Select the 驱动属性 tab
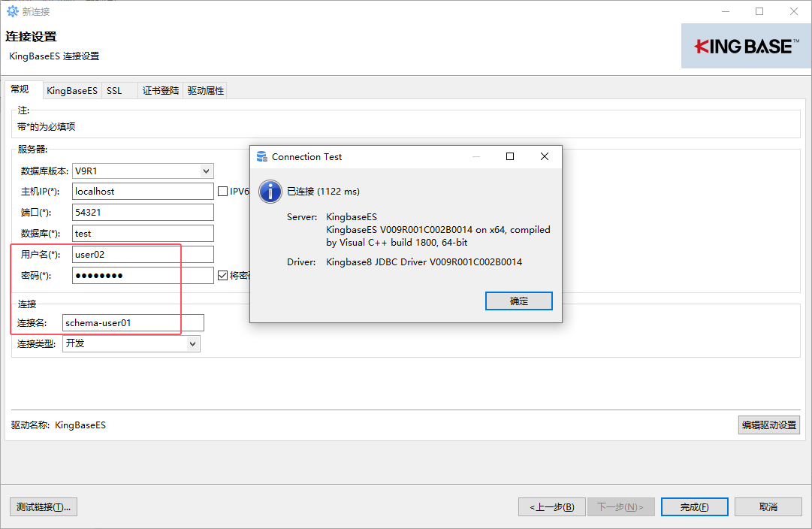812x529 pixels. coord(206,91)
